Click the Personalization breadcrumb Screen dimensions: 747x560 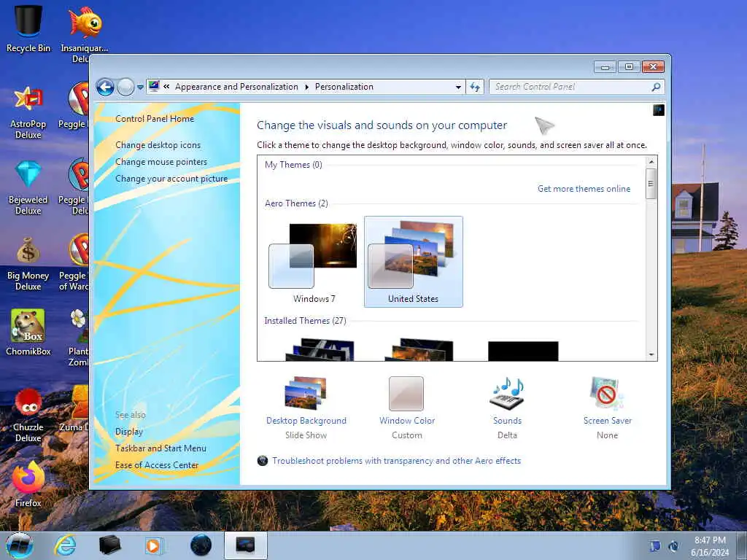(x=344, y=87)
